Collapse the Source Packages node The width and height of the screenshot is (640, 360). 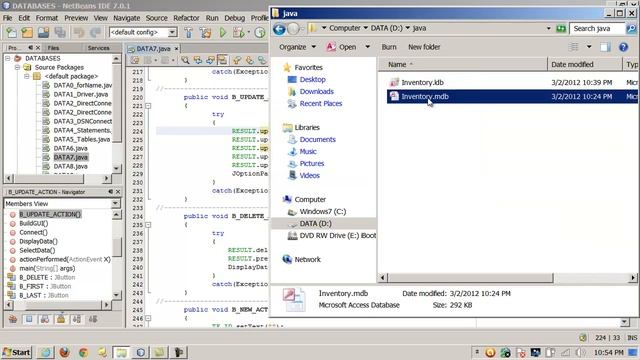tap(18, 67)
